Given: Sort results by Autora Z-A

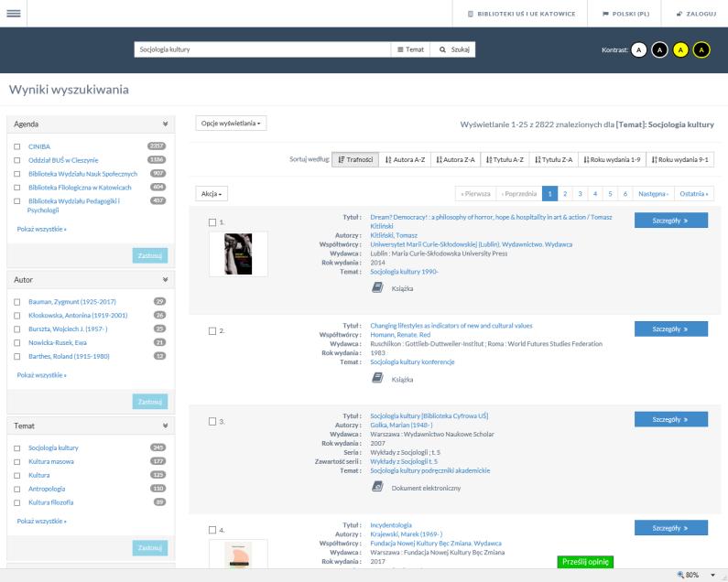Looking at the screenshot, I should pos(455,159).
